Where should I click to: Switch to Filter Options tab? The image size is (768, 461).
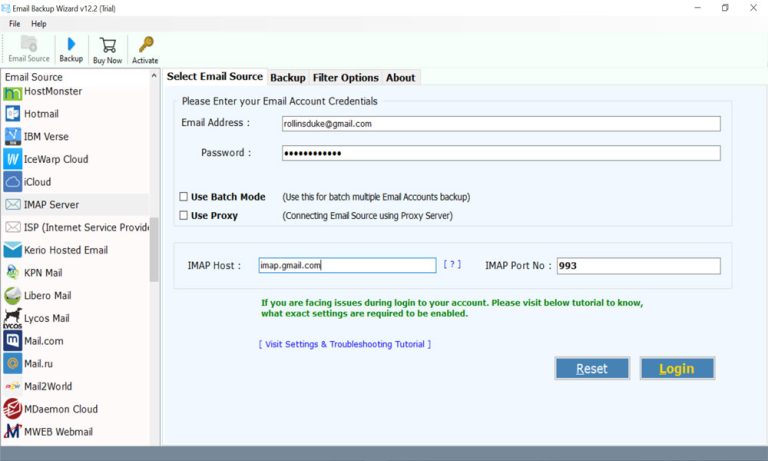345,77
